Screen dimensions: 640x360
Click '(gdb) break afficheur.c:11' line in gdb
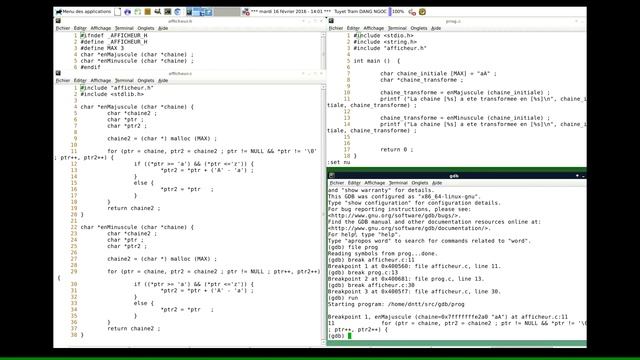[x=371, y=260]
